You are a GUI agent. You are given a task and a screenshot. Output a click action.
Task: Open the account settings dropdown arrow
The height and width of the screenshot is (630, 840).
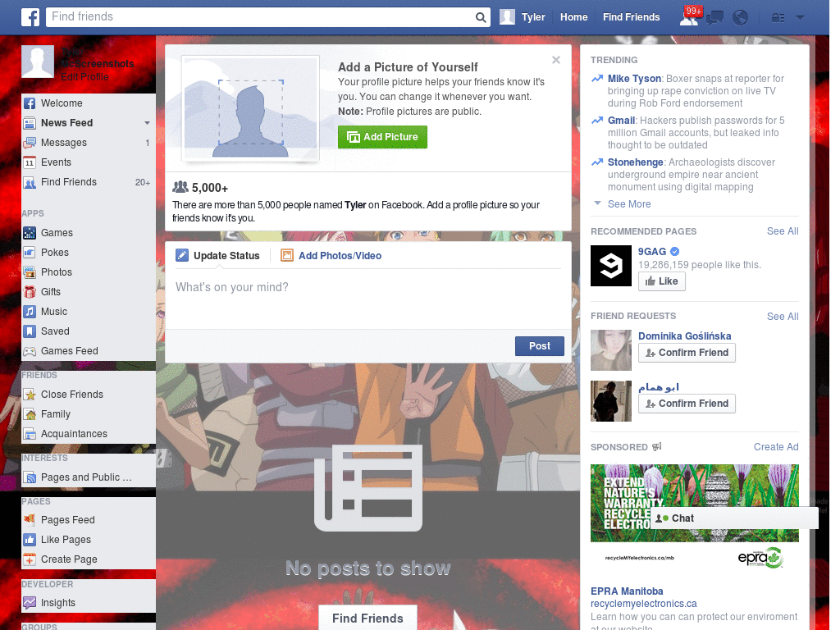click(800, 17)
